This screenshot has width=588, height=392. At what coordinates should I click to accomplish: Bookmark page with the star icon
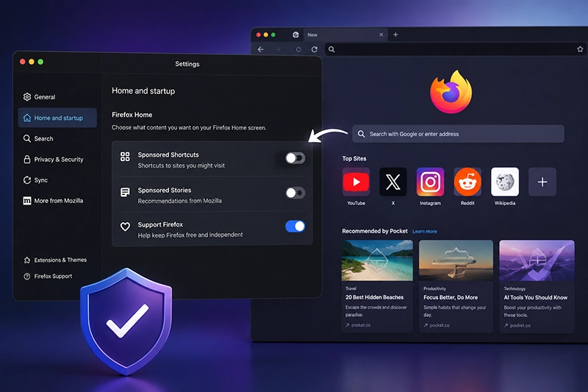580,49
